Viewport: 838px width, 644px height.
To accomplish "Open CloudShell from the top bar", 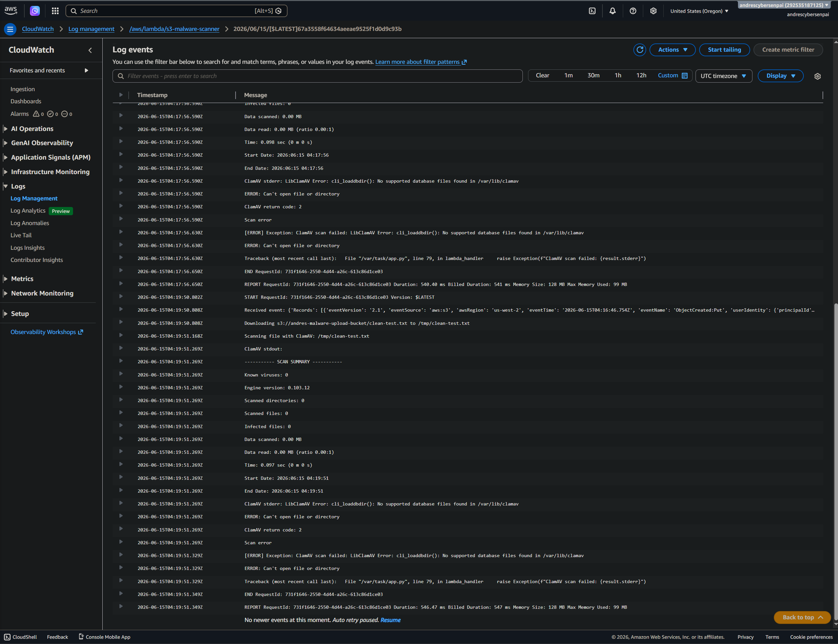I will 592,11.
